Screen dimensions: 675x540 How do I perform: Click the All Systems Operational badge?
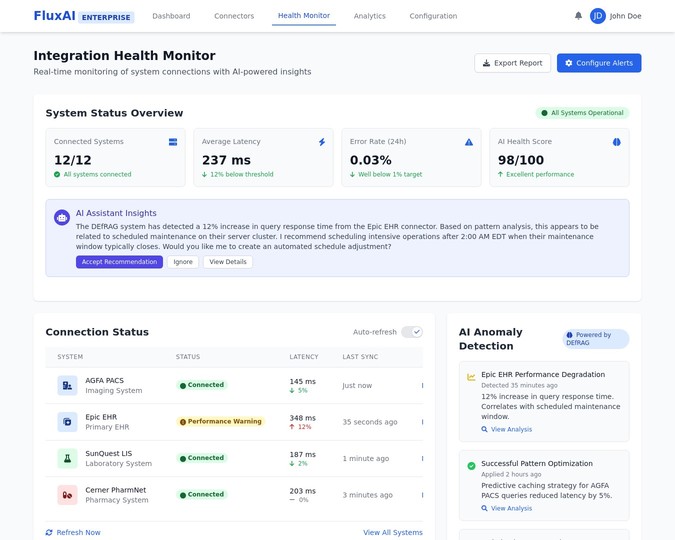(x=582, y=113)
